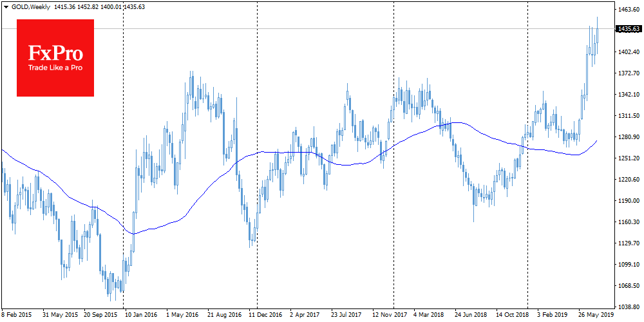Select the 26 May 2019 date label
Viewport: 644px width, 322px height.
click(596, 316)
